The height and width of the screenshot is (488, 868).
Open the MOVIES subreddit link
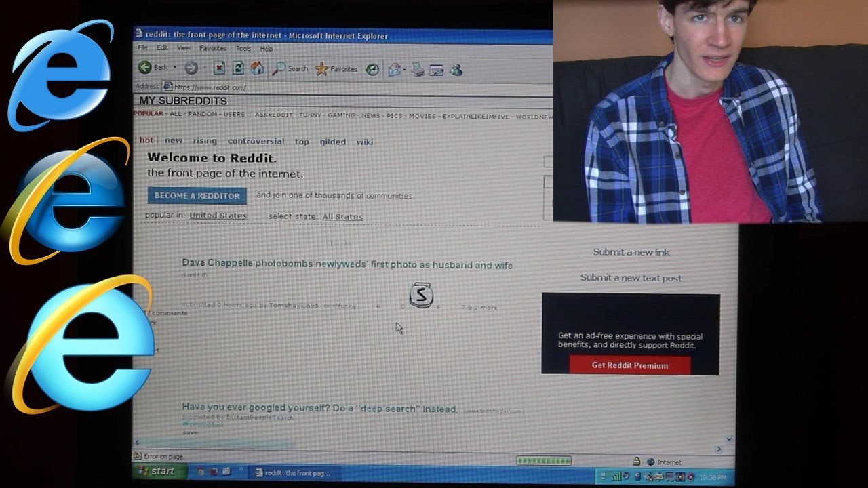click(422, 116)
